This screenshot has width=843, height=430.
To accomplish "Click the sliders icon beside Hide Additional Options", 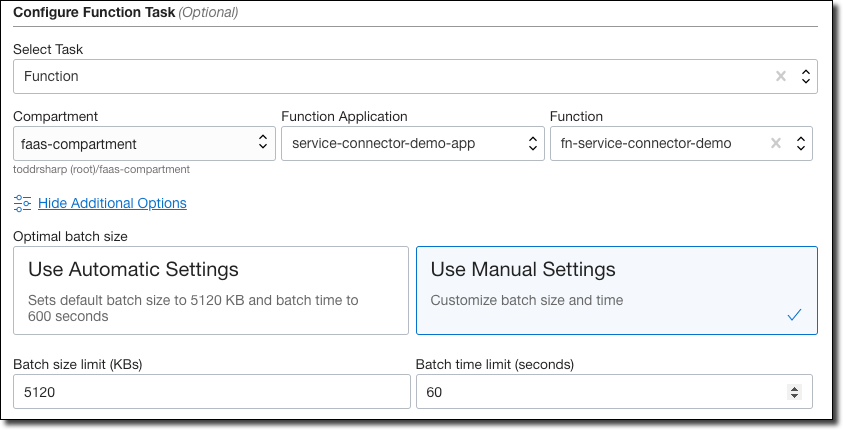I will click(23, 203).
